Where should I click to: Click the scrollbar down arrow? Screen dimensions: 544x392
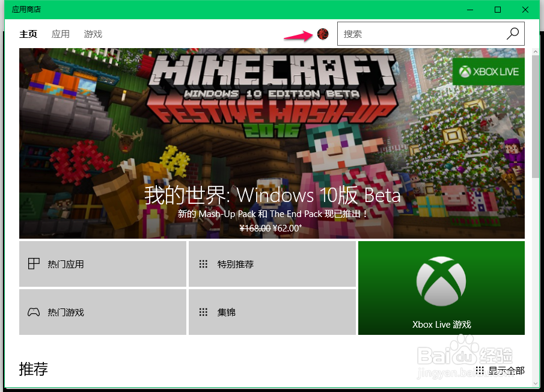point(535,384)
